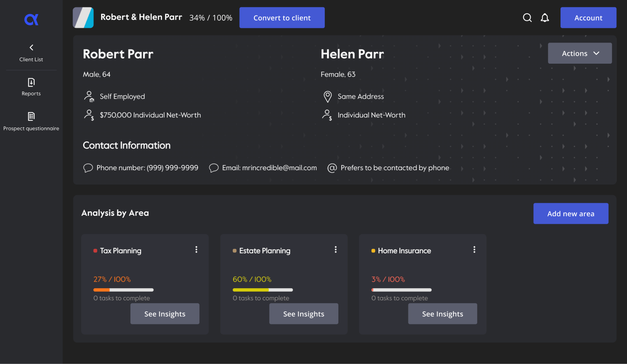This screenshot has width=627, height=364.
Task: Click Add new area
Action: click(x=570, y=213)
